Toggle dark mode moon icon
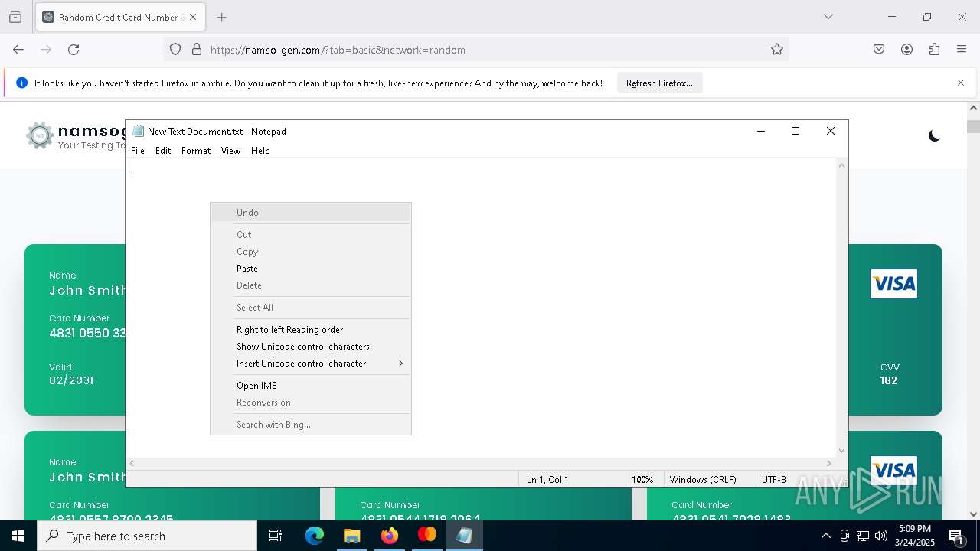This screenshot has width=980, height=551. pyautogui.click(x=934, y=136)
